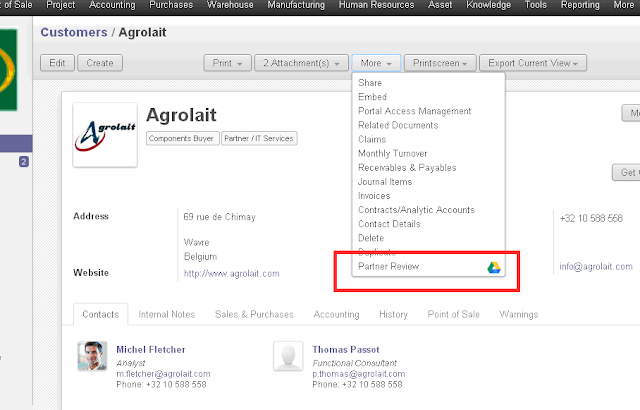Open the Sales & Purchases tab

tap(254, 314)
